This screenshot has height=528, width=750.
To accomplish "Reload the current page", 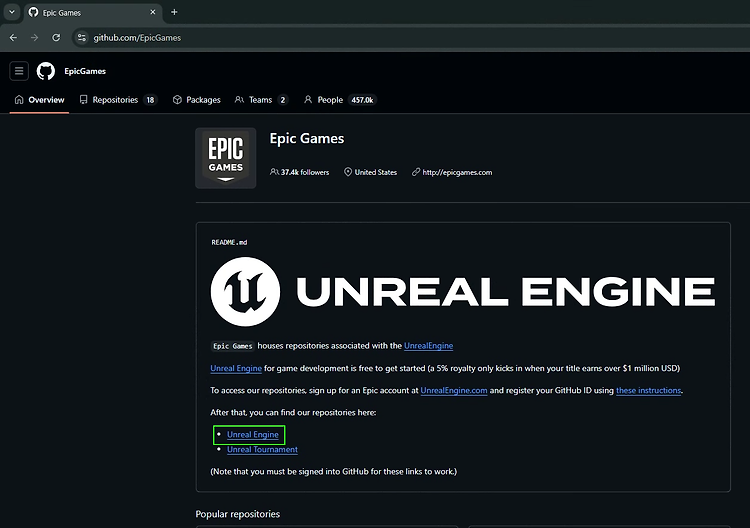I will (x=56, y=37).
